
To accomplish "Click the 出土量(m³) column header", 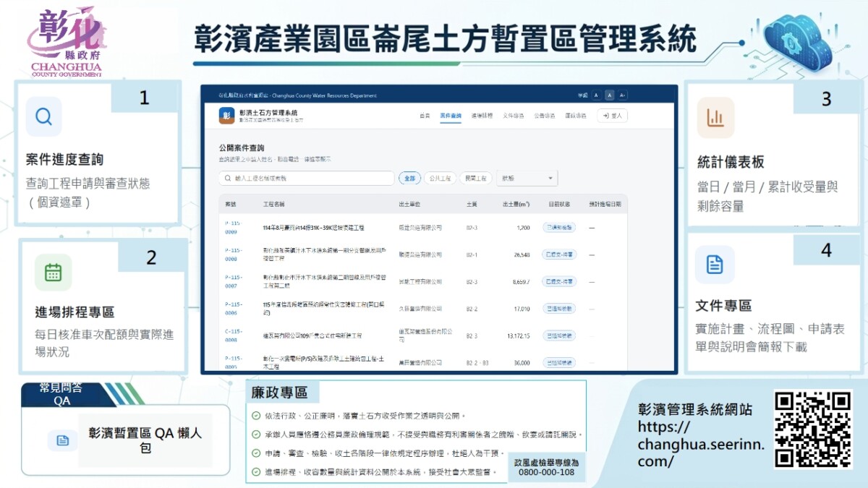I will coord(516,205).
